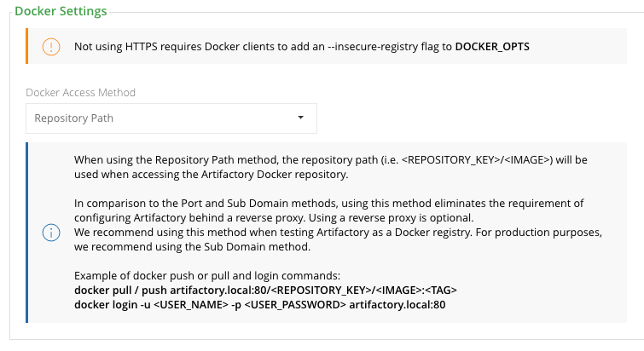
Task: Click the bold DOCKER_OPTS text
Action: 492,47
